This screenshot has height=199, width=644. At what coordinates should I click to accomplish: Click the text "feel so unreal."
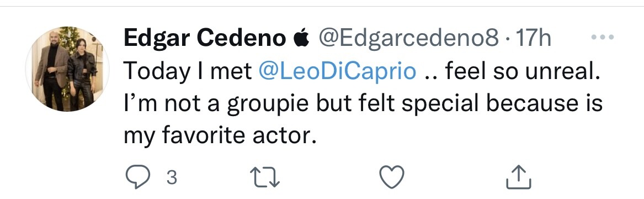pyautogui.click(x=522, y=71)
